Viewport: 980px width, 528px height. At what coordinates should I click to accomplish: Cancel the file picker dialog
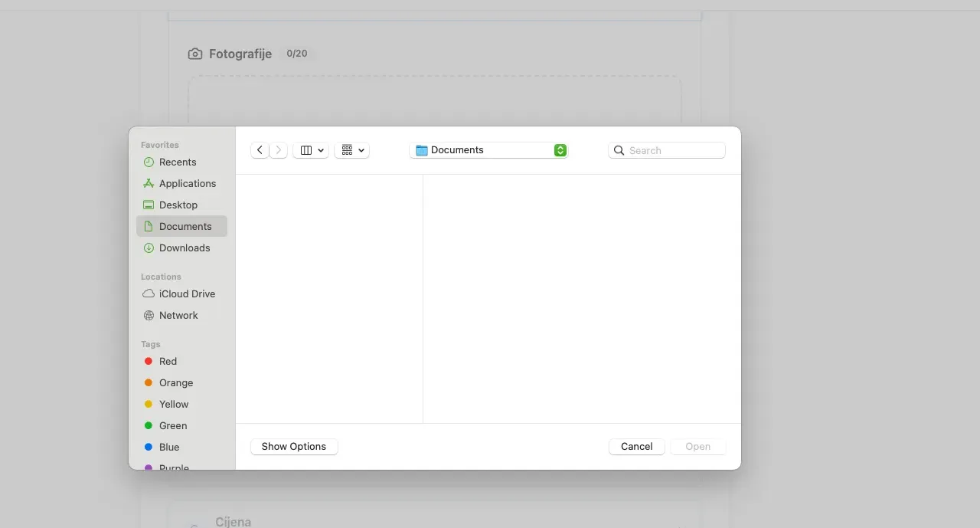point(636,447)
